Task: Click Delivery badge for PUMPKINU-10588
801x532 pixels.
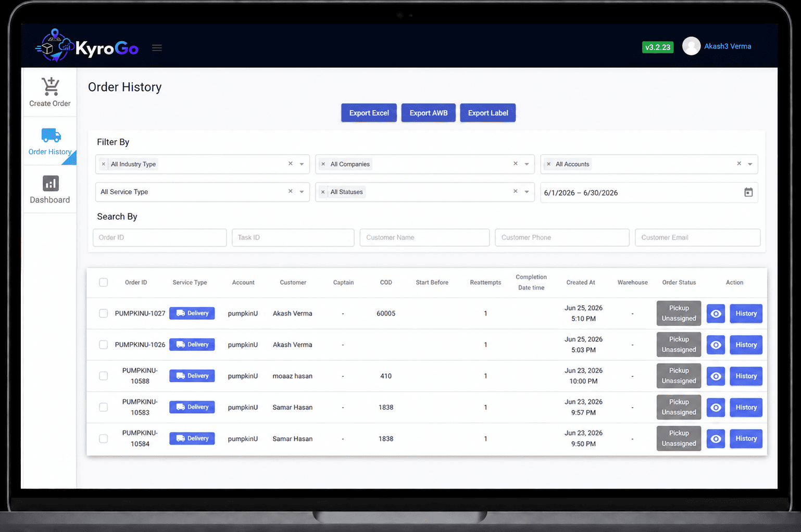Action: tap(192, 376)
